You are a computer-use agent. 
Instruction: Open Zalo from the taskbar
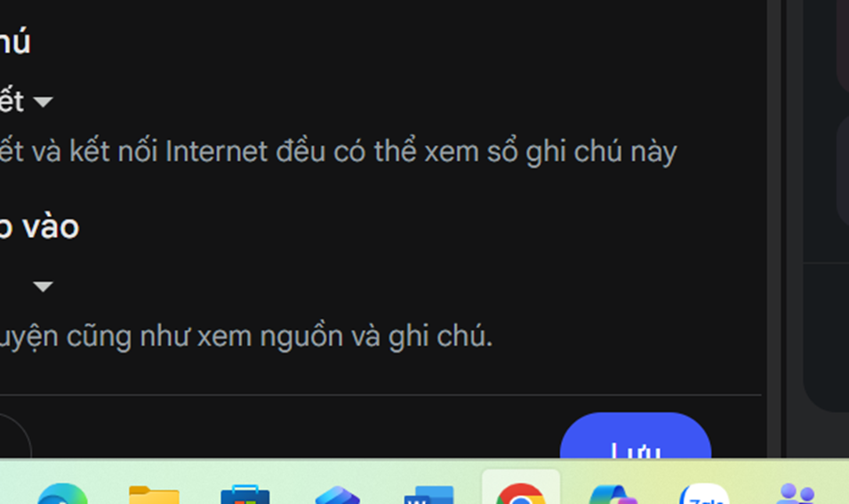pos(704,493)
